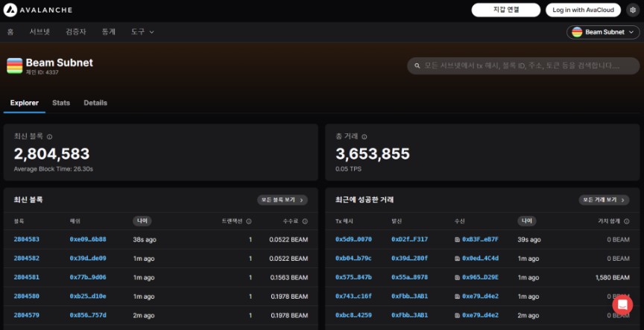Open transaction 0x575…847b
Viewport: 644px width, 330px height.
(x=353, y=277)
